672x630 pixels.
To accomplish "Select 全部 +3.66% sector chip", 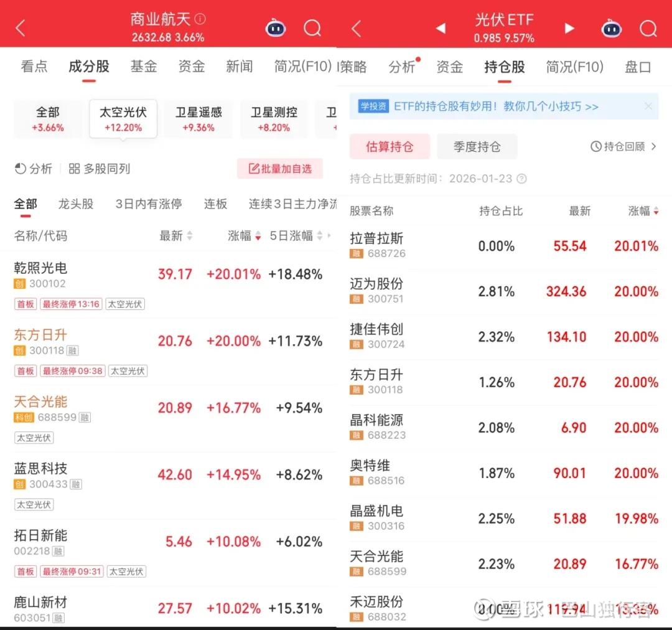I will pyautogui.click(x=47, y=119).
